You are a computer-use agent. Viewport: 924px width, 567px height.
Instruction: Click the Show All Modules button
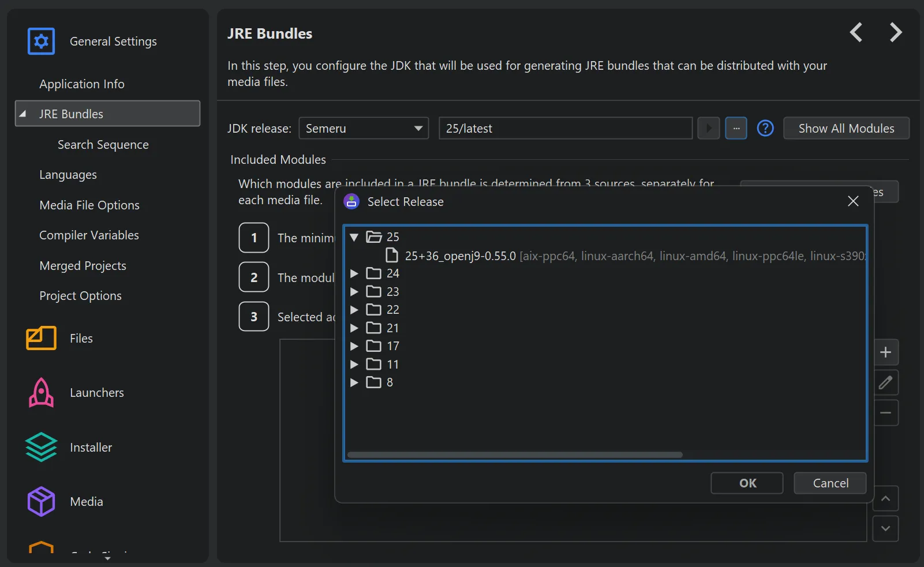[x=846, y=128]
